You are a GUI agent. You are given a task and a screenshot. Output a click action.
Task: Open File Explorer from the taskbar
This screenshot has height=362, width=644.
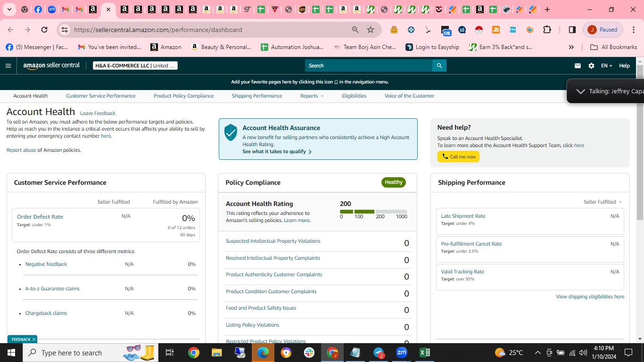pos(216,353)
